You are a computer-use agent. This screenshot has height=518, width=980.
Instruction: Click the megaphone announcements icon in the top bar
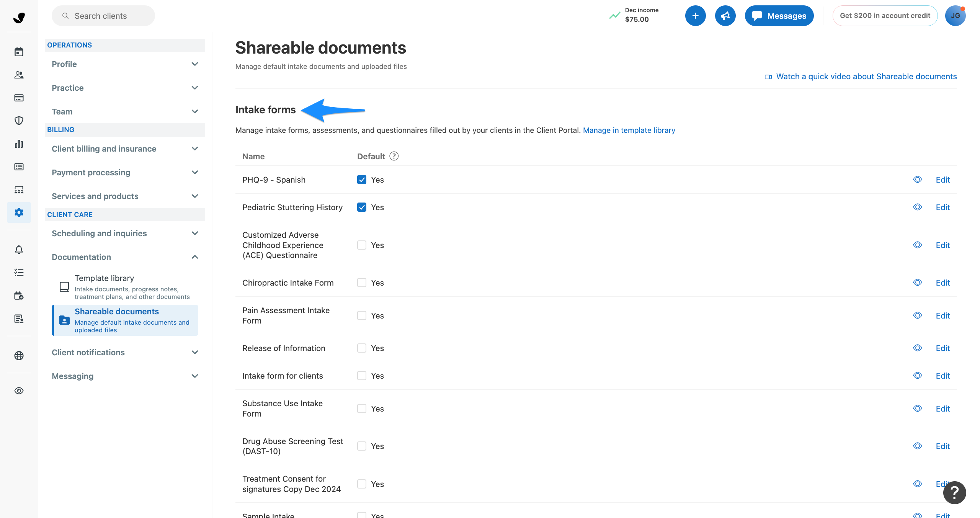(725, 16)
